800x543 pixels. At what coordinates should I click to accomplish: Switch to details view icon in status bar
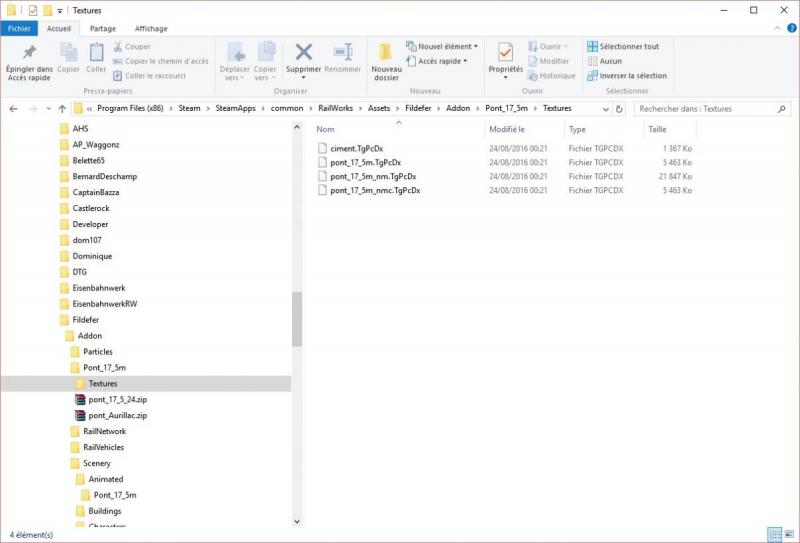tap(774, 534)
